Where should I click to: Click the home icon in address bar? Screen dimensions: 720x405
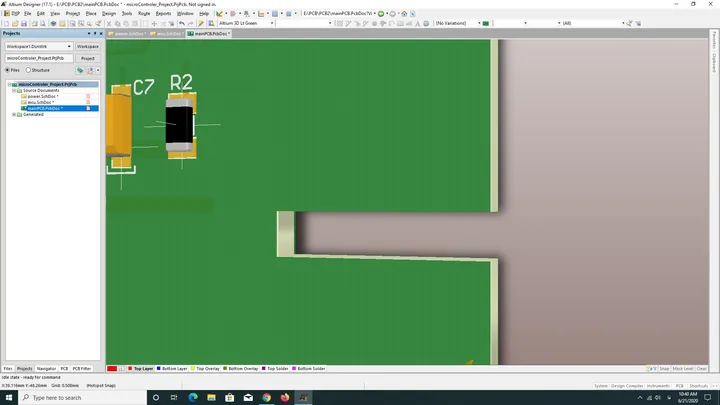pos(404,14)
